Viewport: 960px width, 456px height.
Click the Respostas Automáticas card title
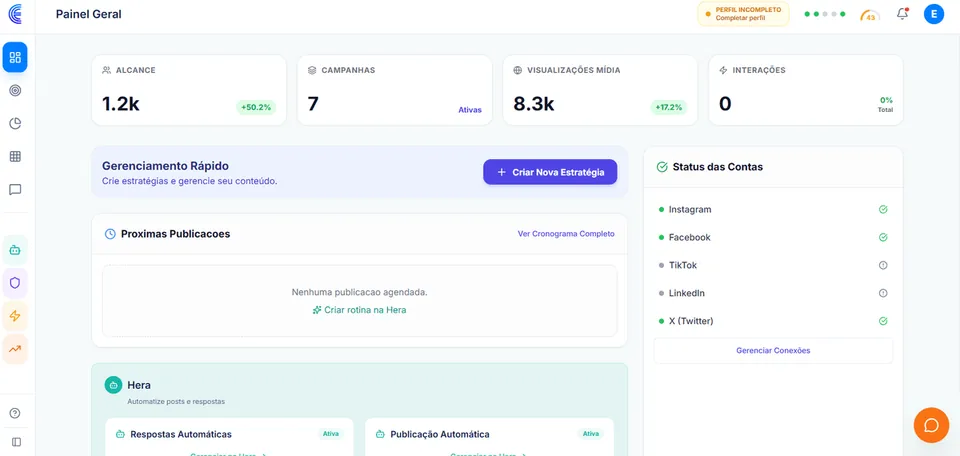(x=181, y=435)
